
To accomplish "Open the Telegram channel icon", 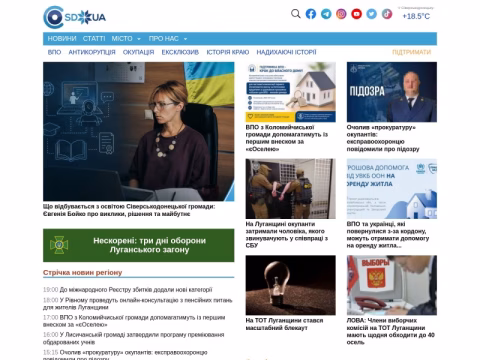I will point(326,14).
